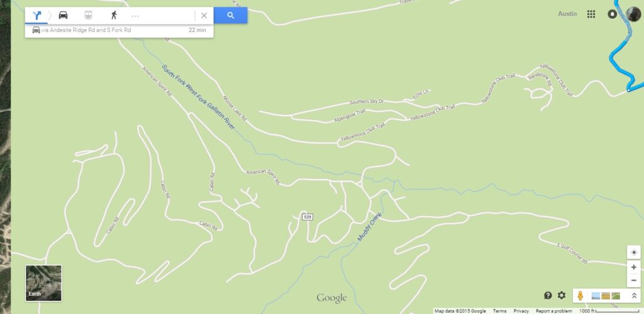Open route via Andesite Ridge Rd
This screenshot has width=644, height=314.
(119, 30)
